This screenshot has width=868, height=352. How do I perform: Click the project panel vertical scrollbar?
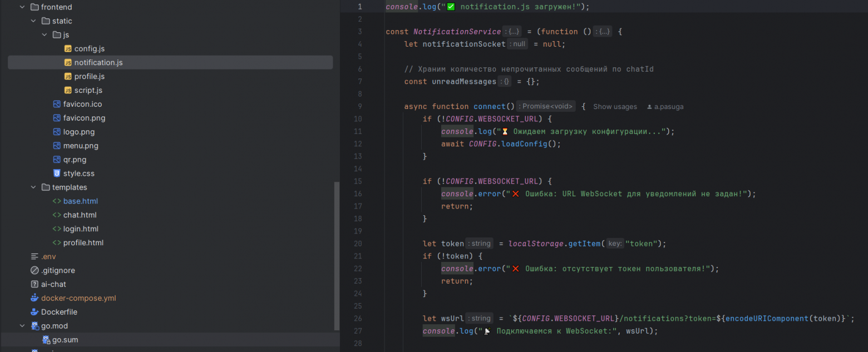pos(336,256)
